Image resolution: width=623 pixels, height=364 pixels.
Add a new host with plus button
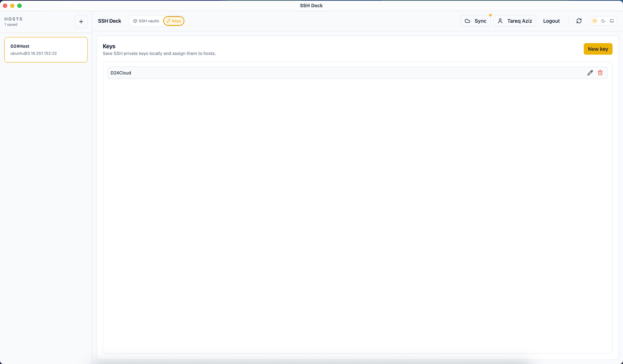tap(81, 22)
